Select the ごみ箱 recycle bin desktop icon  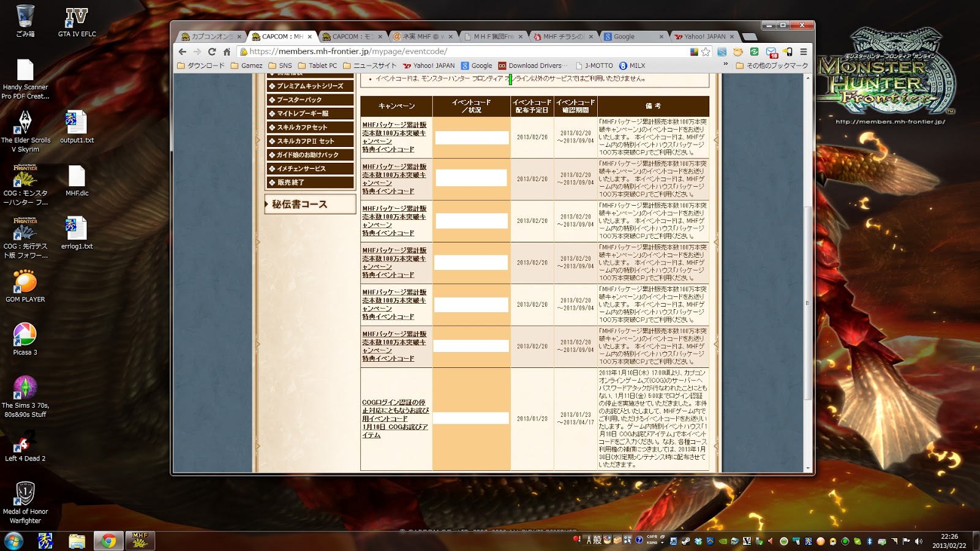click(x=25, y=21)
